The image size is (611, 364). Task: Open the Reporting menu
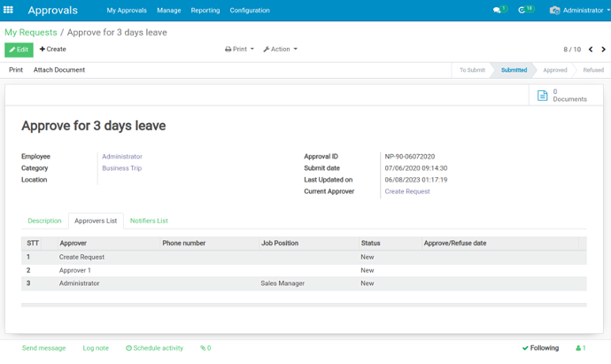pos(205,11)
